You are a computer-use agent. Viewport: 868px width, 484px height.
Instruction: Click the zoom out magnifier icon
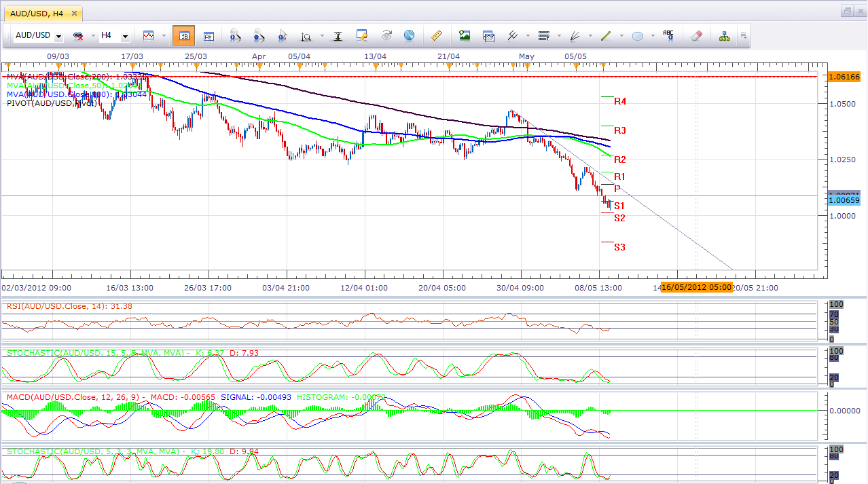point(259,36)
